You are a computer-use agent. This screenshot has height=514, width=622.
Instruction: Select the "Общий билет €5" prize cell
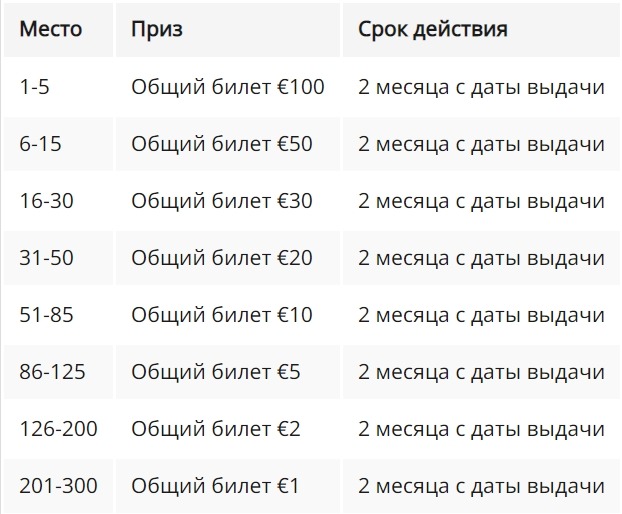click(x=216, y=372)
